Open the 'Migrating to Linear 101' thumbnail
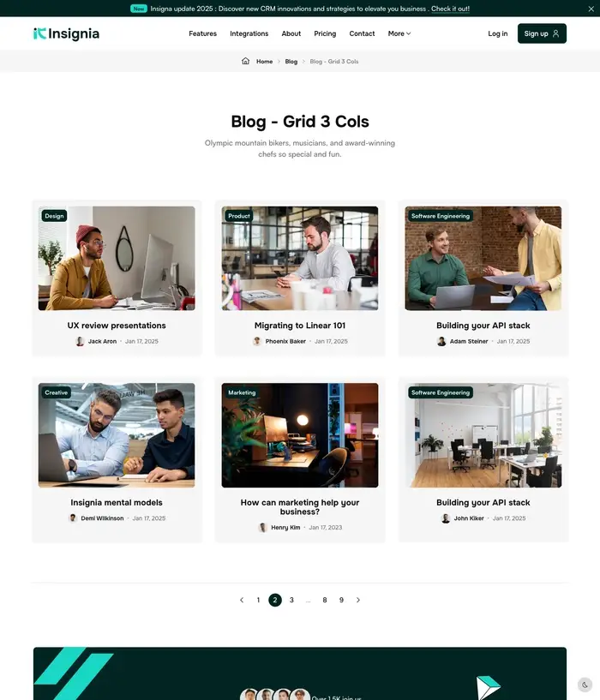 [300, 258]
